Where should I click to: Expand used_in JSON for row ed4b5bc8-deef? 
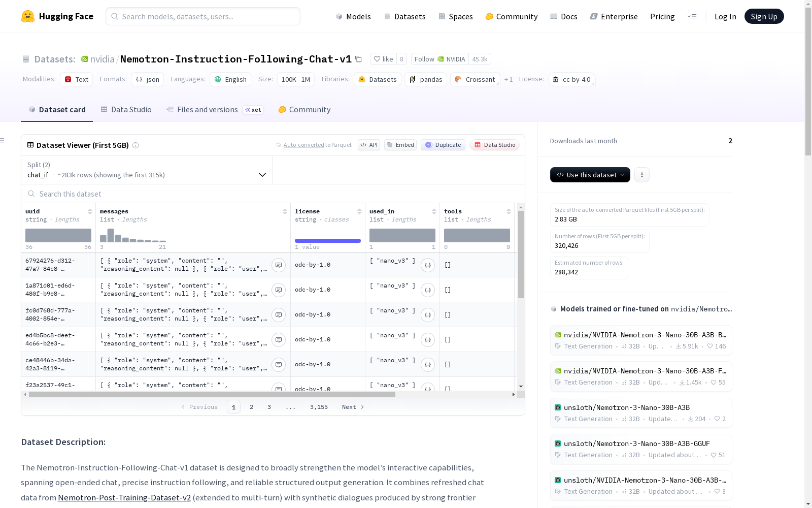pyautogui.click(x=428, y=340)
